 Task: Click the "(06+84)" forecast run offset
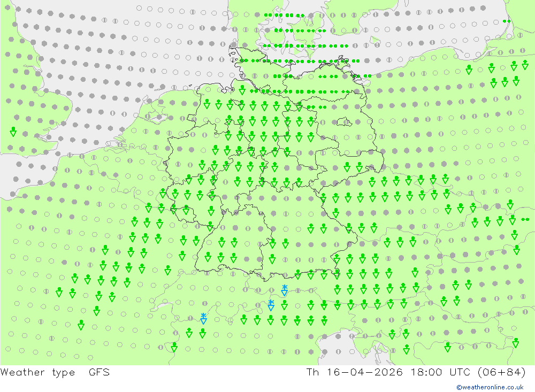[502, 372]
